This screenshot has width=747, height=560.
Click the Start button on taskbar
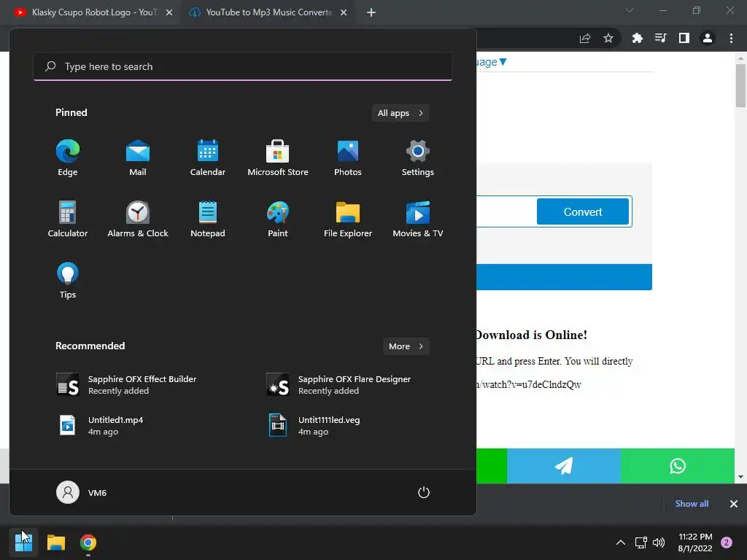(x=23, y=542)
